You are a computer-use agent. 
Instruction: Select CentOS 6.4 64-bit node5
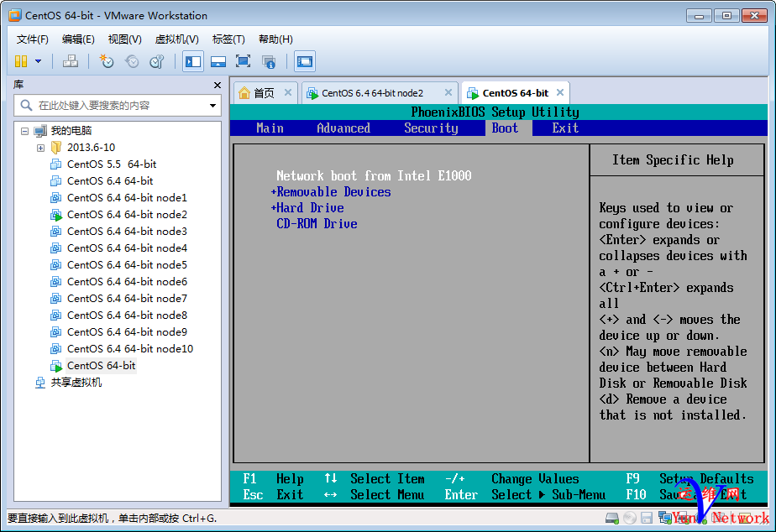point(127,265)
